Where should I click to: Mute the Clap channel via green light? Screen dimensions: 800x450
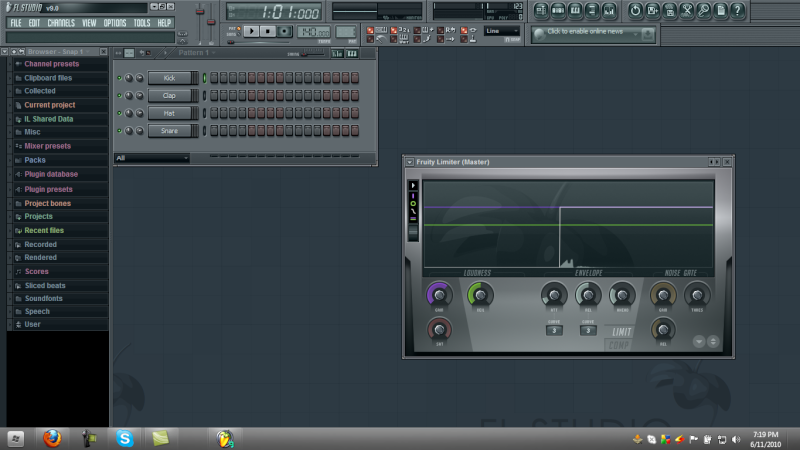click(119, 95)
